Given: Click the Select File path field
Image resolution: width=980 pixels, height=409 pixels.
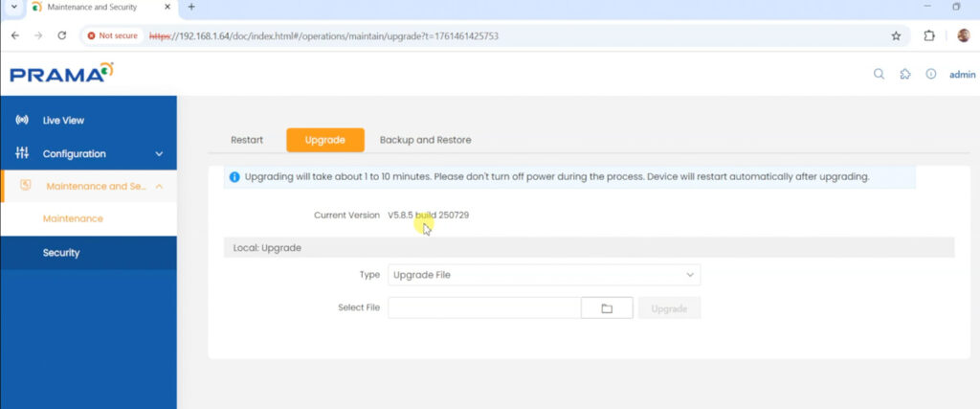Looking at the screenshot, I should pyautogui.click(x=483, y=308).
